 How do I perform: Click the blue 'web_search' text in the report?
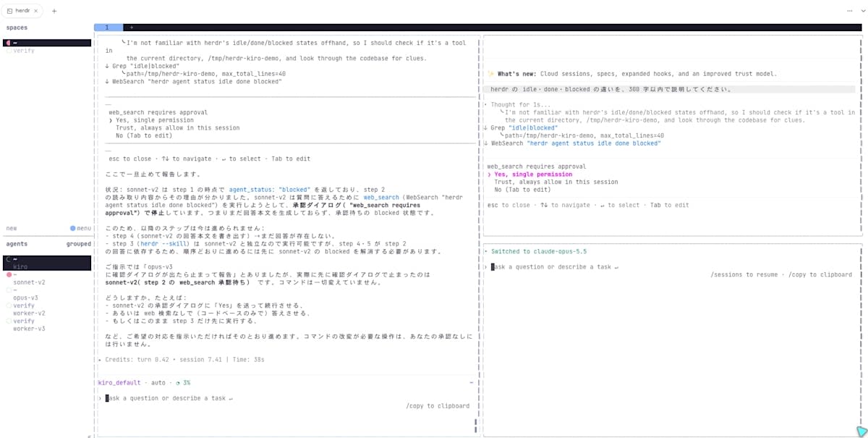(x=381, y=197)
